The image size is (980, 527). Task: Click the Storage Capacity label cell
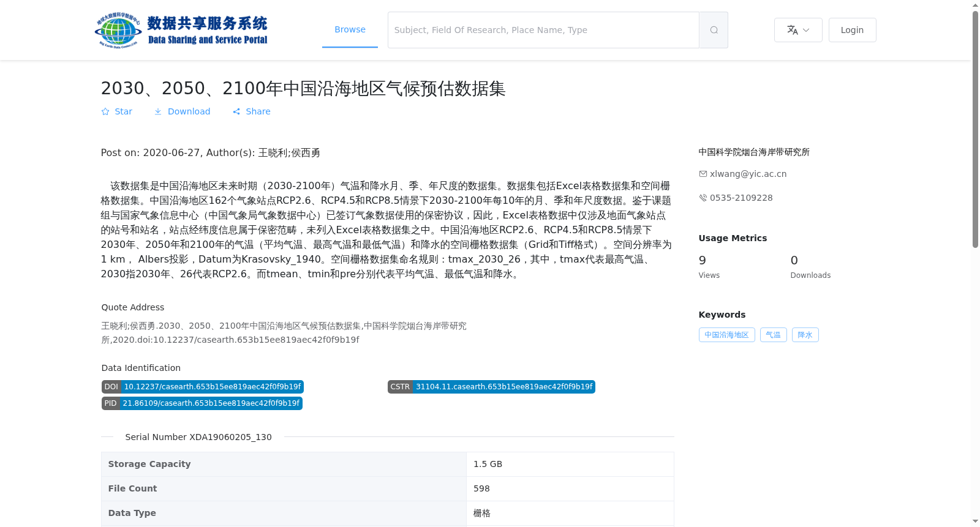pos(284,464)
